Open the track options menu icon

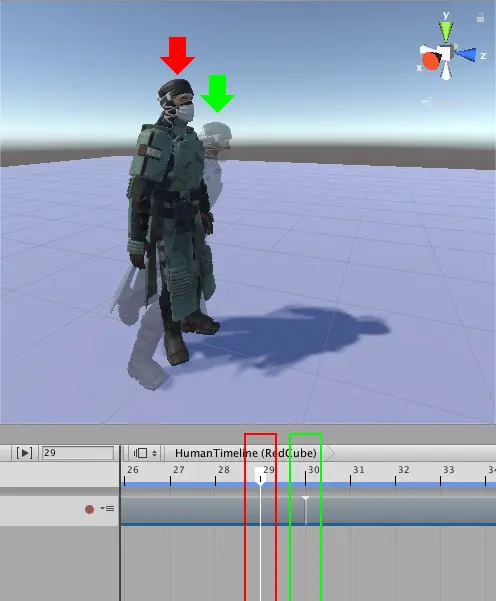coord(108,509)
